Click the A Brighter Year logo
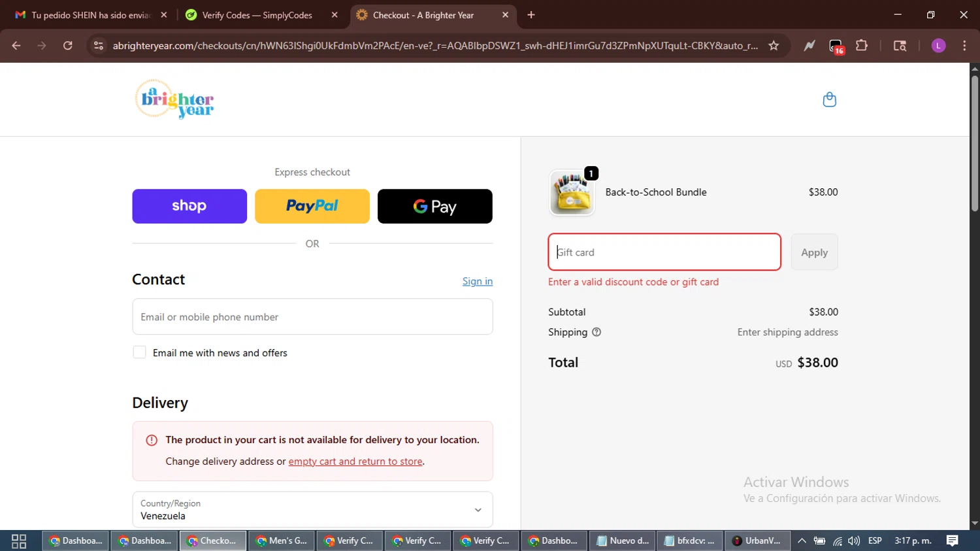 (x=174, y=99)
